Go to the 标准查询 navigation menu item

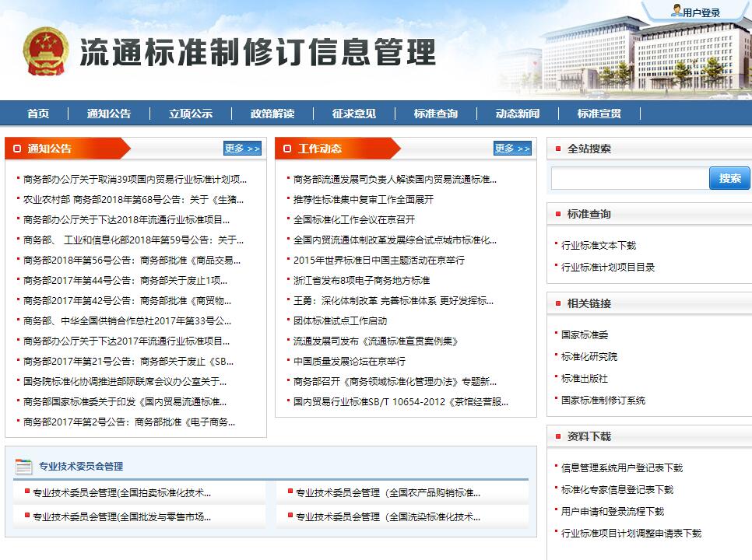pos(435,114)
